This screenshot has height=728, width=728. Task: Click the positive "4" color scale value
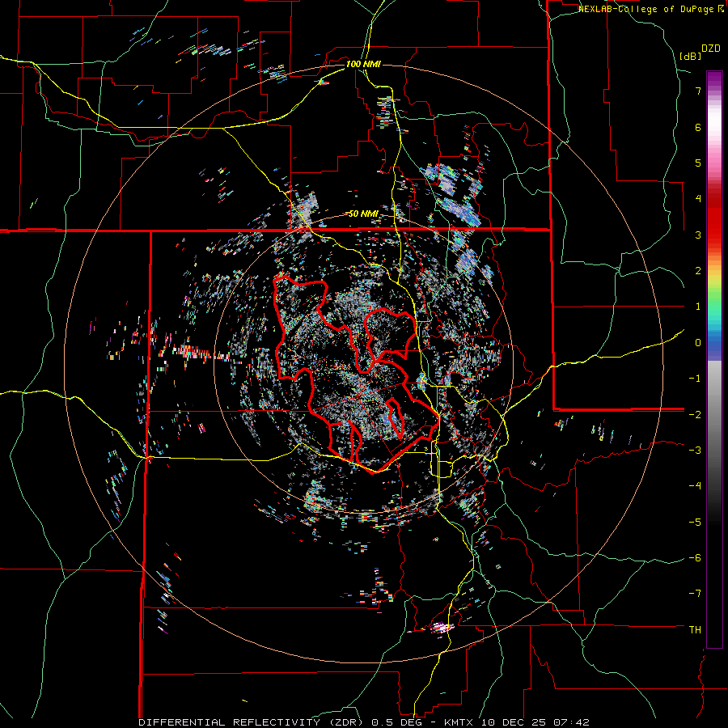click(698, 199)
